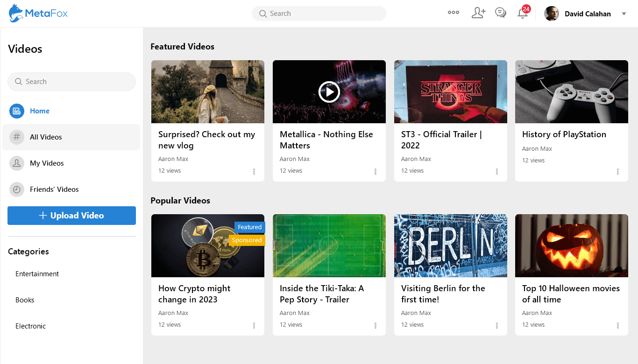Select the Books category
Viewport: 638px width, 364px height.
point(25,300)
